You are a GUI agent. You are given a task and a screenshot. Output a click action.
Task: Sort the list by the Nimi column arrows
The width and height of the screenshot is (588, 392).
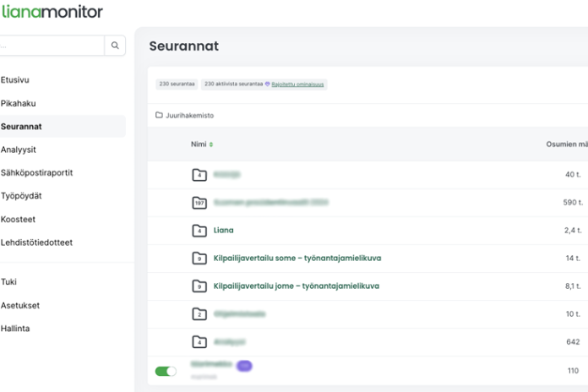211,144
